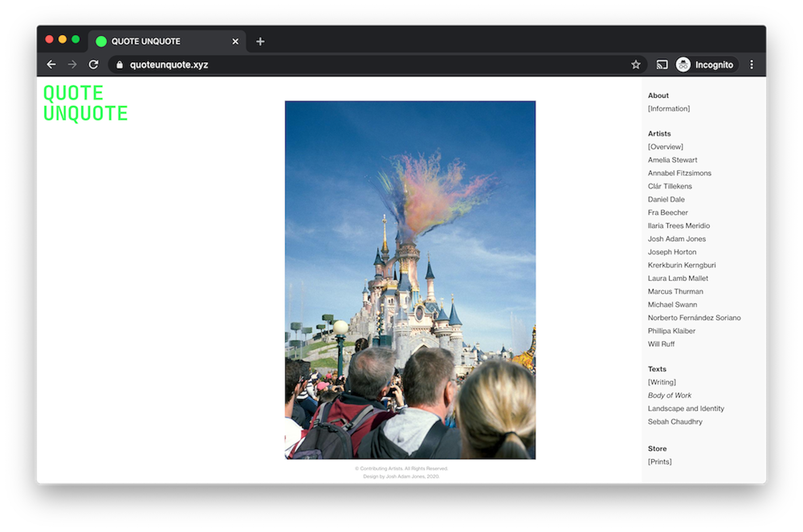The width and height of the screenshot is (803, 532).
Task: Open artist Marcus Thurman
Action: [x=675, y=291]
